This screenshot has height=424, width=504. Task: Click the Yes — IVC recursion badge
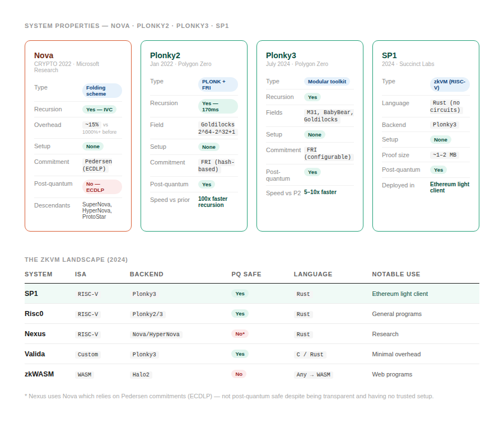(99, 110)
